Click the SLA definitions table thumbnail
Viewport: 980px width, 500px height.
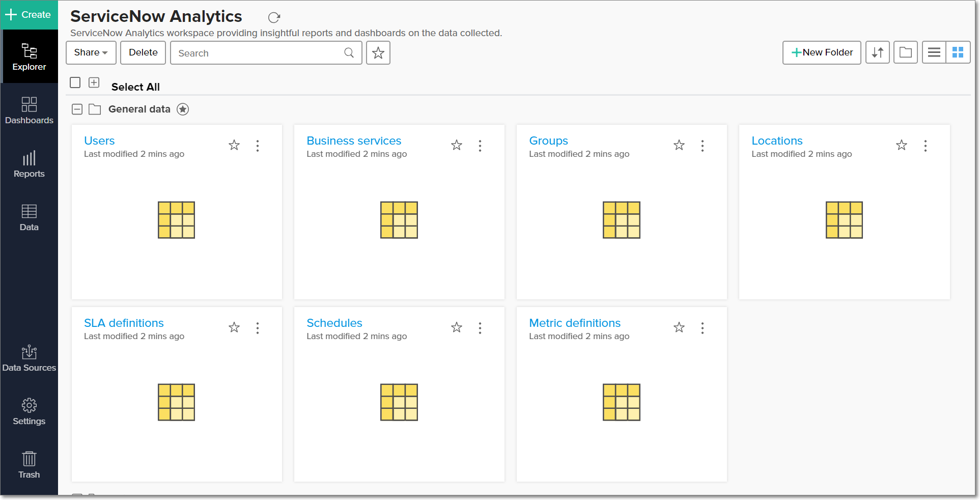tap(177, 402)
